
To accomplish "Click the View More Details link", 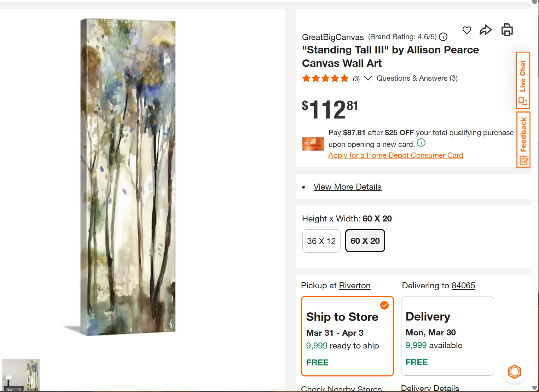I will [x=347, y=187].
